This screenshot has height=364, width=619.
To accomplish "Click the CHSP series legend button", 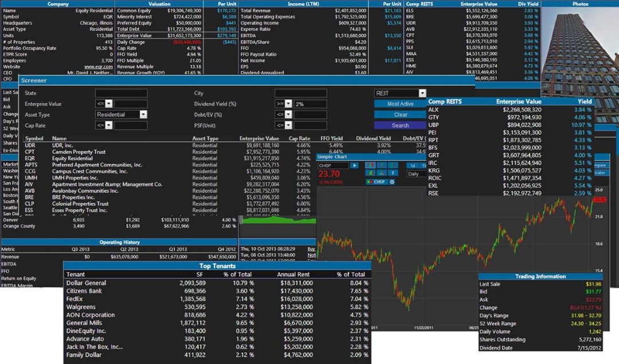I will pyautogui.click(x=376, y=182).
